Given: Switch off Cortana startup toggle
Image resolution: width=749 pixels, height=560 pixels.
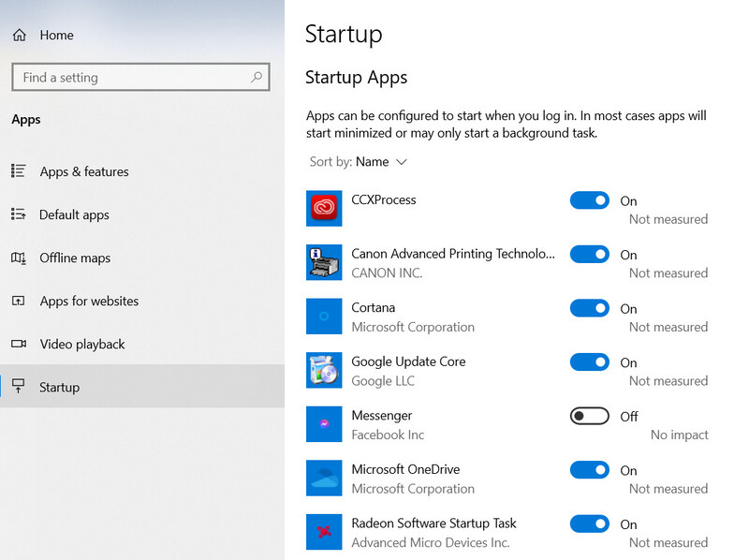Looking at the screenshot, I should click(x=590, y=308).
